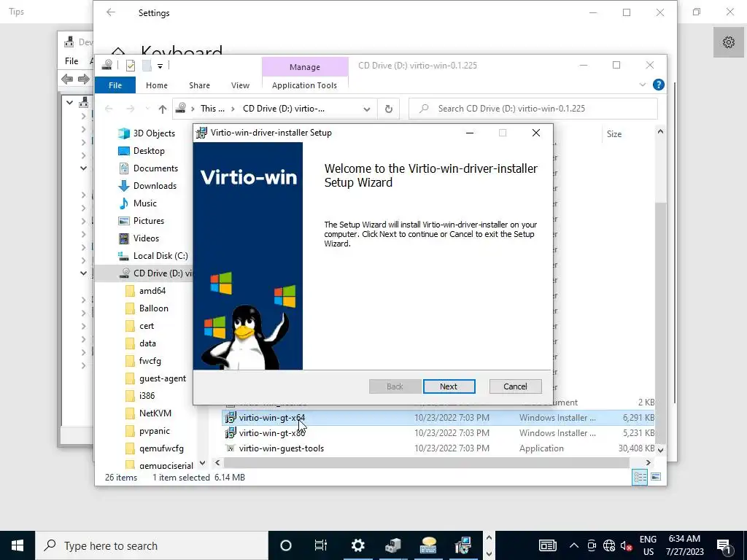Click the Balloon folder icon
Viewport: 747px width, 560px height.
[x=130, y=308]
